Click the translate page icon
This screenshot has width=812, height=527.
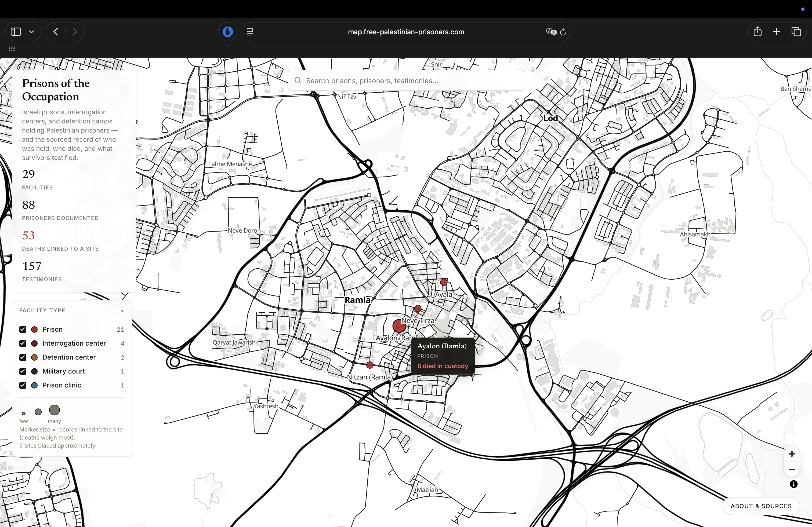(551, 32)
